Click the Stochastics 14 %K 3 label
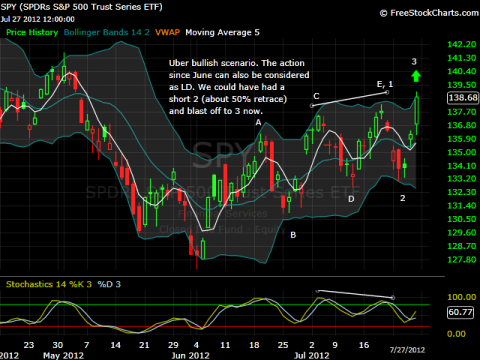 (x=49, y=284)
